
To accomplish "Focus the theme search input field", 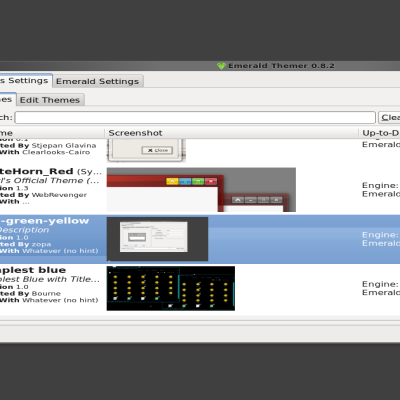I will click(195, 117).
